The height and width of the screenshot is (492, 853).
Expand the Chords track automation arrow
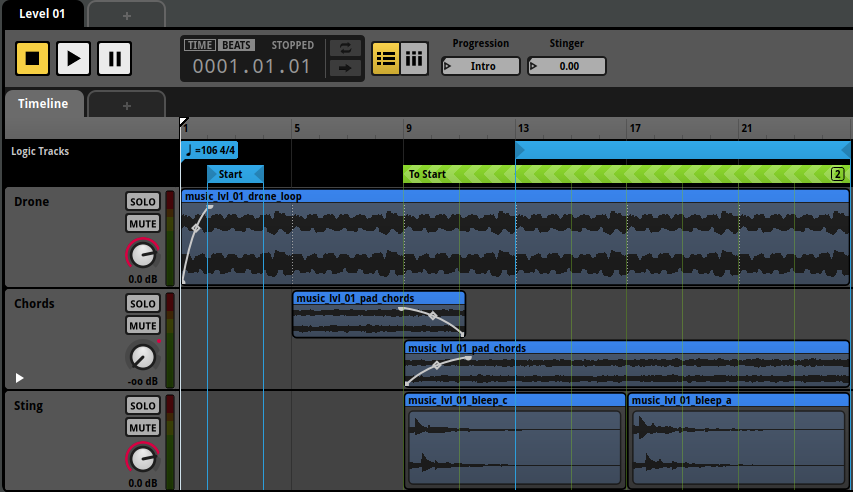[20, 378]
